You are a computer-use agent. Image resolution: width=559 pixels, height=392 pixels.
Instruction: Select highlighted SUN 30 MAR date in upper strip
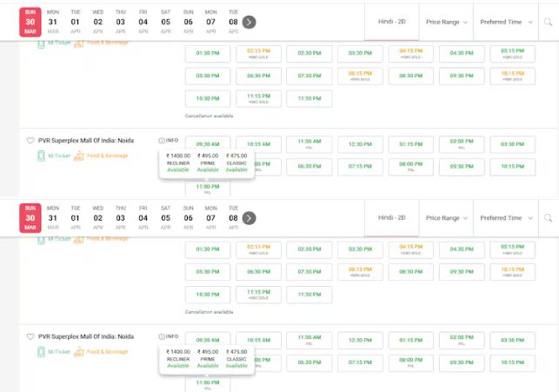click(30, 22)
